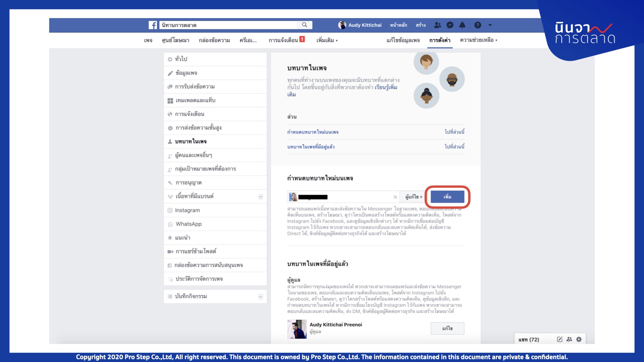The height and width of the screenshot is (362, 644).
Task: Click สร้าง in top bar
Action: tap(421, 25)
